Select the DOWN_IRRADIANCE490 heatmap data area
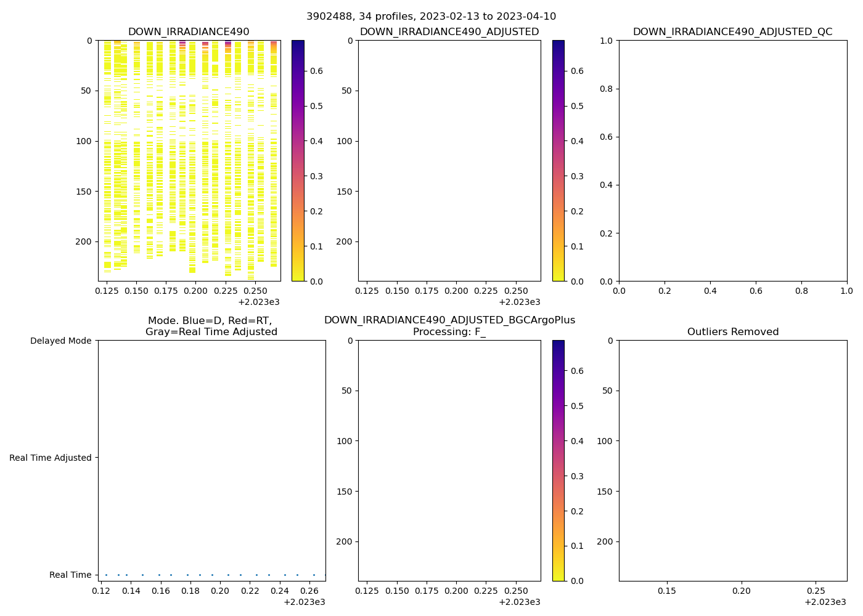Viewport: 863px width, 616px height. [189, 160]
